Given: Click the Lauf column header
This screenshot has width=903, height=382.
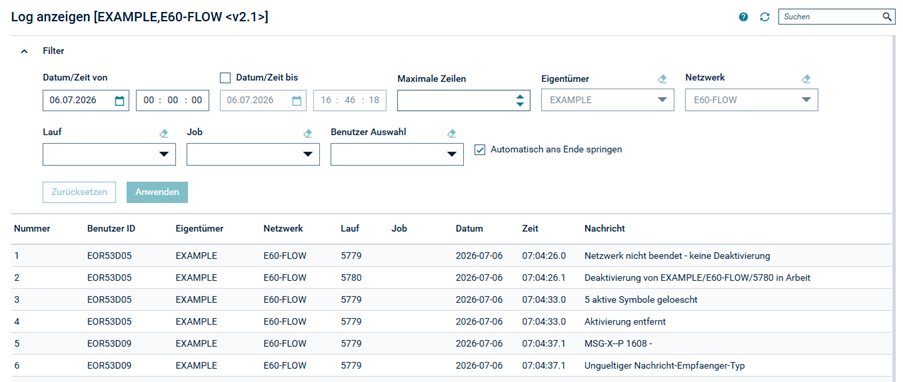Looking at the screenshot, I should (350, 229).
